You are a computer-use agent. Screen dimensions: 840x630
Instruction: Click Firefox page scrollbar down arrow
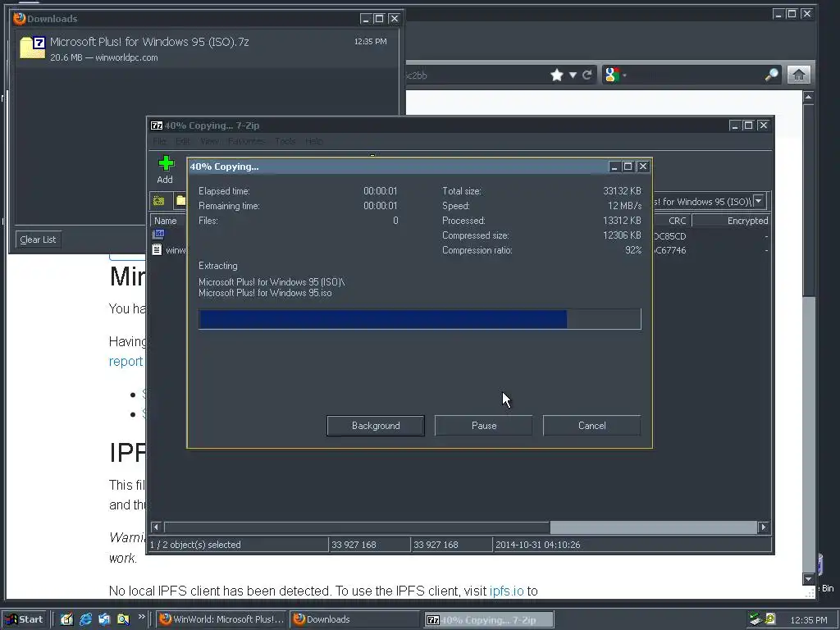tap(808, 578)
